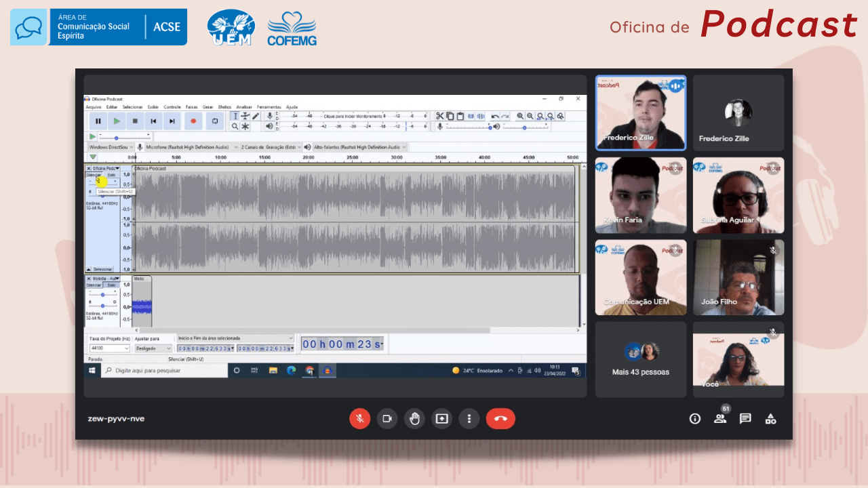Close the Oficina Podcast track with X
Screen dimensions: 868x488
click(88, 168)
